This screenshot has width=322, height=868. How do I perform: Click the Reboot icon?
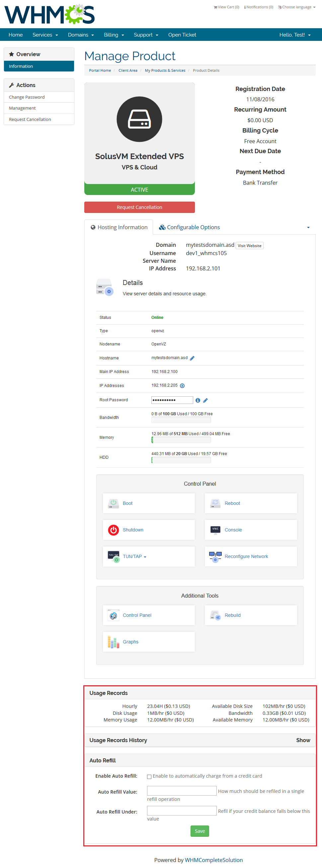(215, 503)
